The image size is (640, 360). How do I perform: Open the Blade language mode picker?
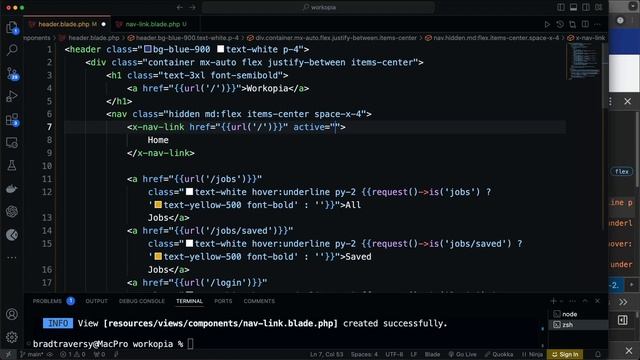pyautogui.click(x=432, y=354)
